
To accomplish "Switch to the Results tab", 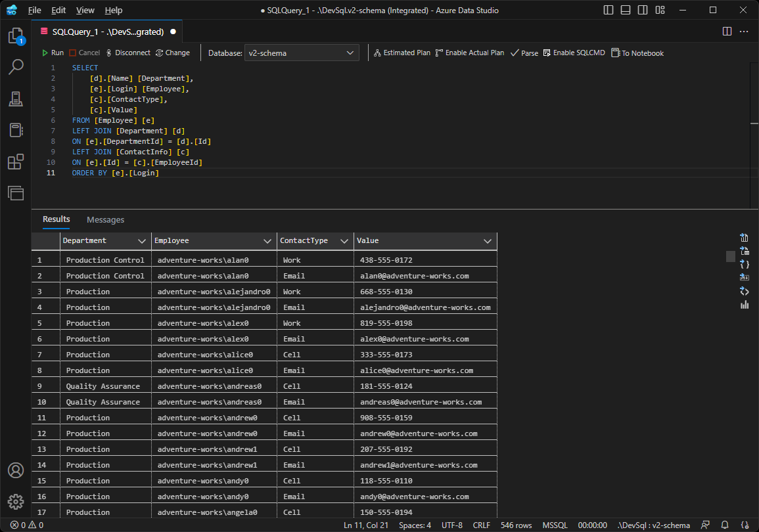I will (x=56, y=219).
